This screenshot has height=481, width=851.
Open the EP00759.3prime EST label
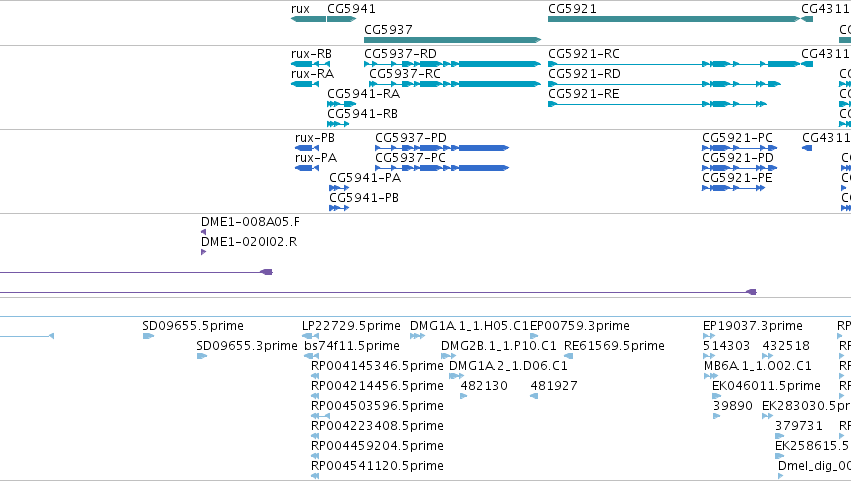580,326
